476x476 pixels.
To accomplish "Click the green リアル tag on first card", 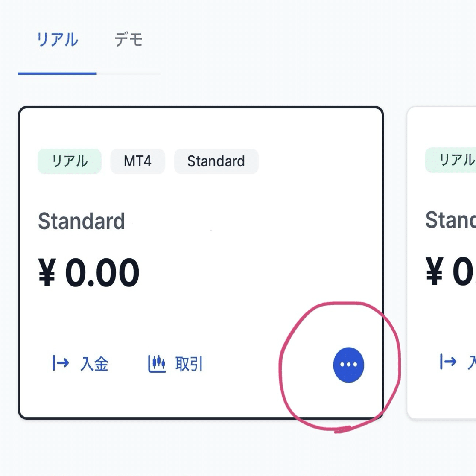I will (x=69, y=161).
